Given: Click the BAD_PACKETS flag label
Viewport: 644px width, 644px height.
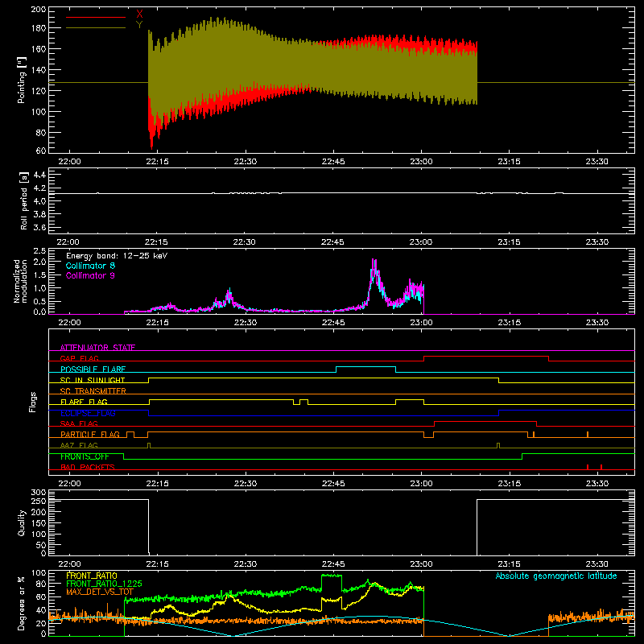Looking at the screenshot, I should coord(88,467).
